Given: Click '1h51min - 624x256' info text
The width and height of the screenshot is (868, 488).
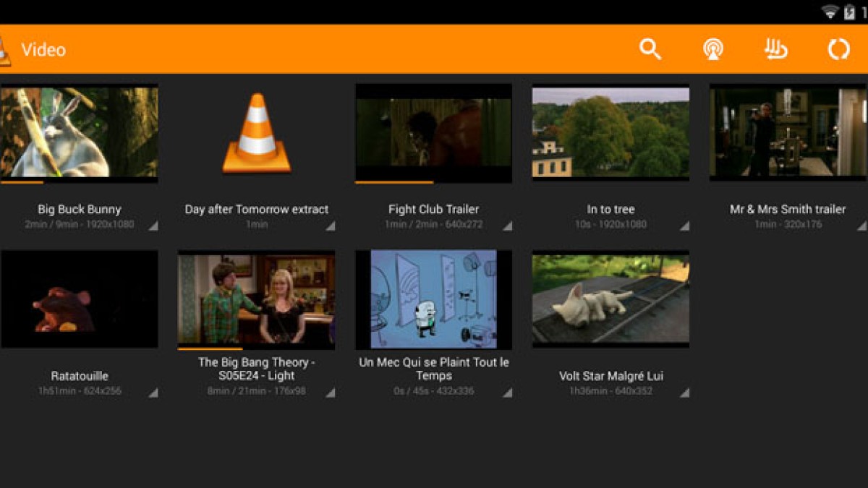Looking at the screenshot, I should 80,391.
